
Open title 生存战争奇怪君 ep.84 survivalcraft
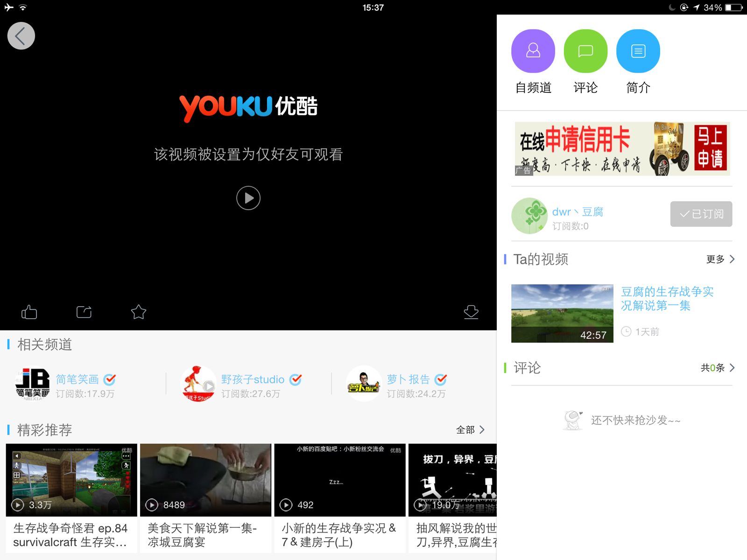click(70, 535)
